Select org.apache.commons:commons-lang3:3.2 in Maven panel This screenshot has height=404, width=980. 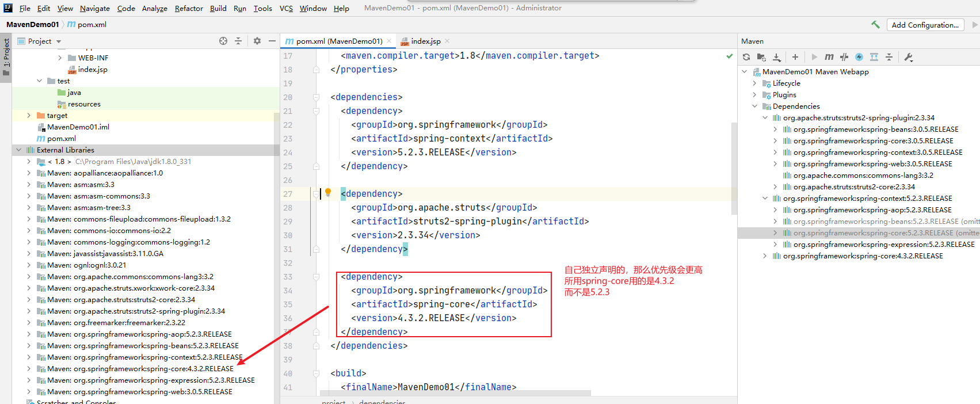863,175
